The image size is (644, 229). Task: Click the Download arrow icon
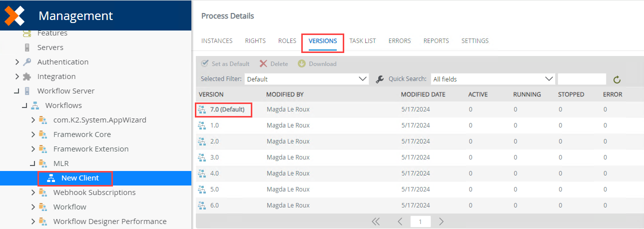tap(302, 64)
